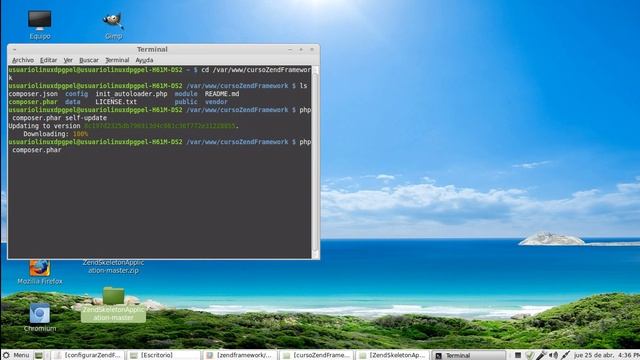Click init_autoloader.php in terminal output

coord(131,94)
